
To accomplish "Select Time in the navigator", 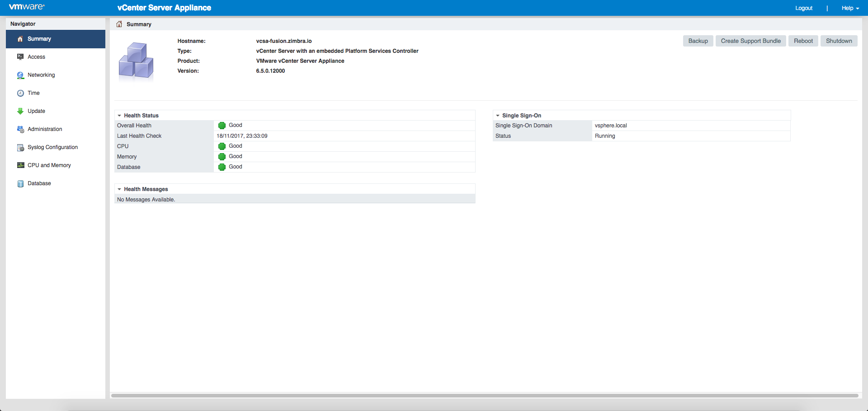I will [56, 93].
